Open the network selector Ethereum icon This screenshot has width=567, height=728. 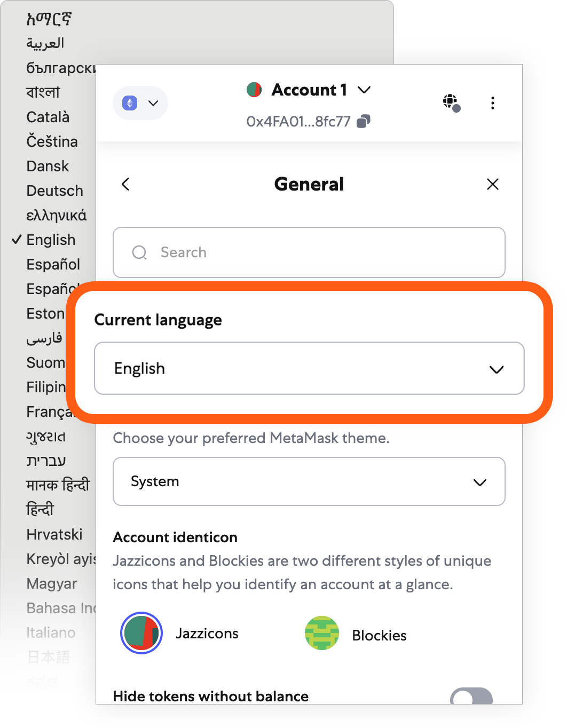coord(130,103)
